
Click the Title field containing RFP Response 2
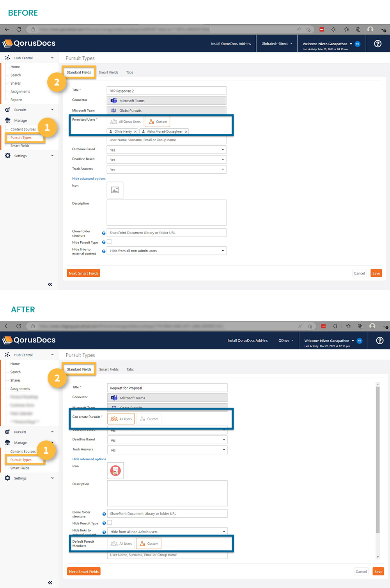(x=167, y=91)
